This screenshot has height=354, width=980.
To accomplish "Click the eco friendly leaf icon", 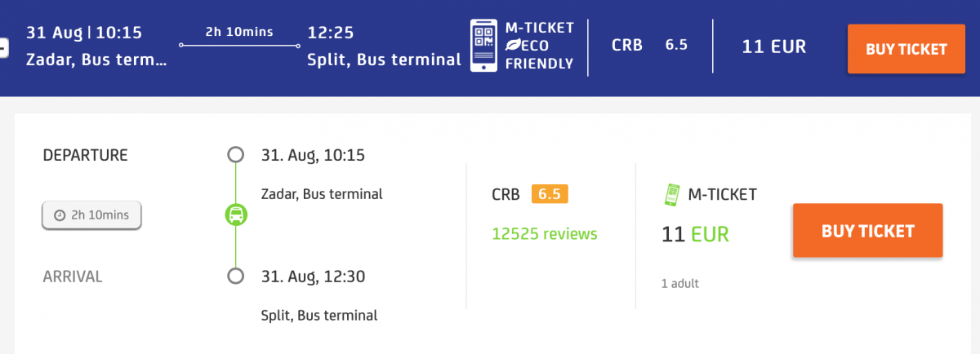I will [x=513, y=46].
